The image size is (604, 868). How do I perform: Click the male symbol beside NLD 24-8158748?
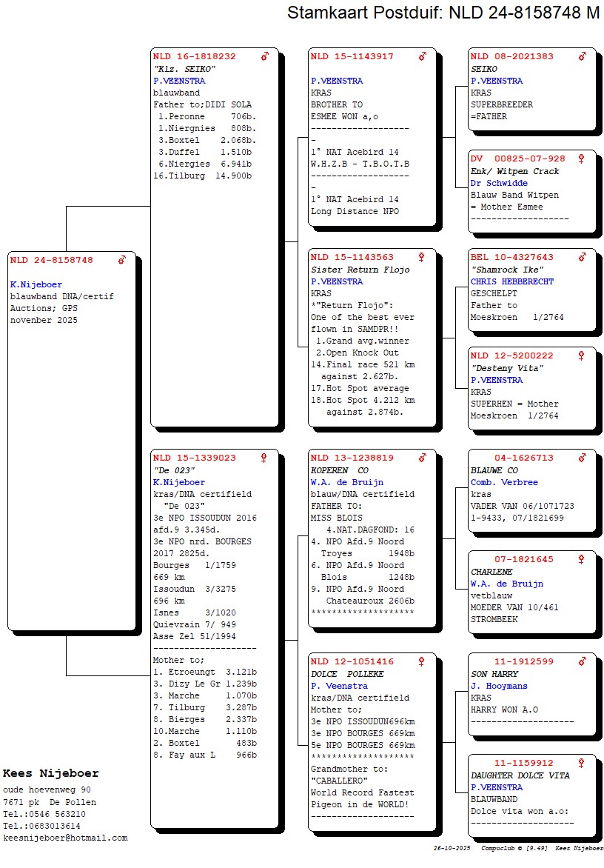pos(122,260)
